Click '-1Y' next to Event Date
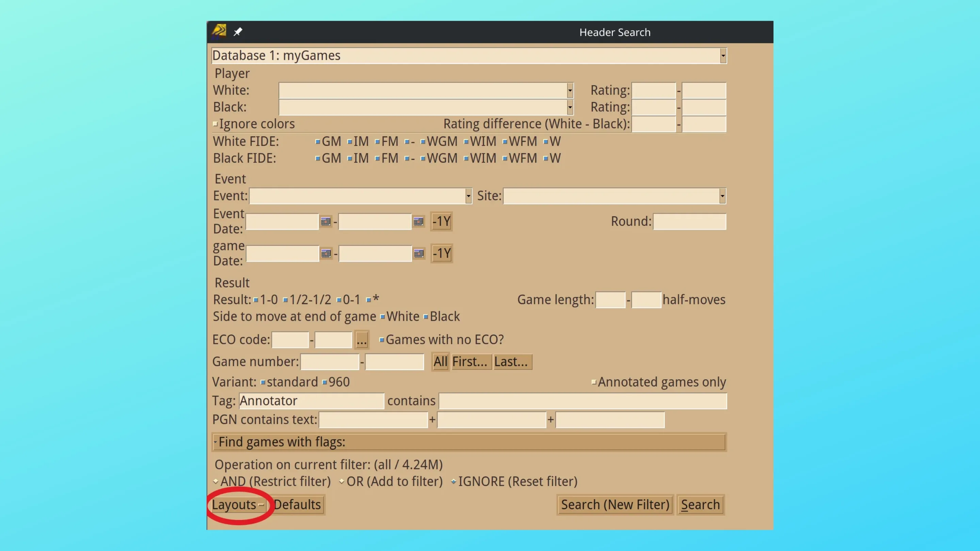 [441, 222]
